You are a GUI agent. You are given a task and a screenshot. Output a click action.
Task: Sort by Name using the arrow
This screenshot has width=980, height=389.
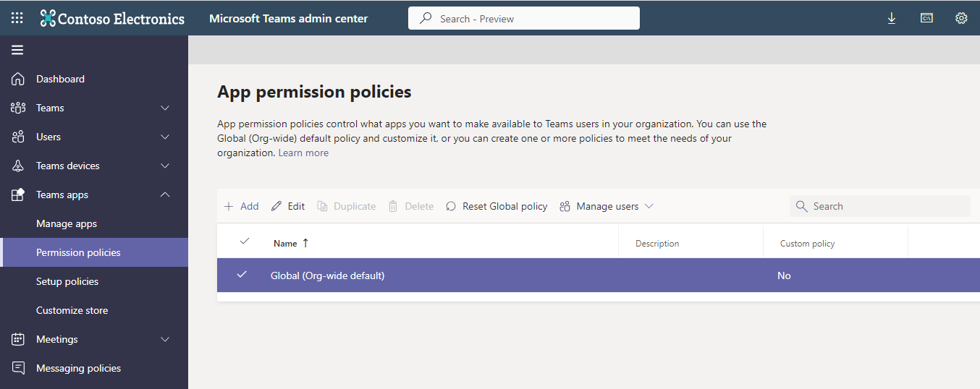pyautogui.click(x=305, y=243)
